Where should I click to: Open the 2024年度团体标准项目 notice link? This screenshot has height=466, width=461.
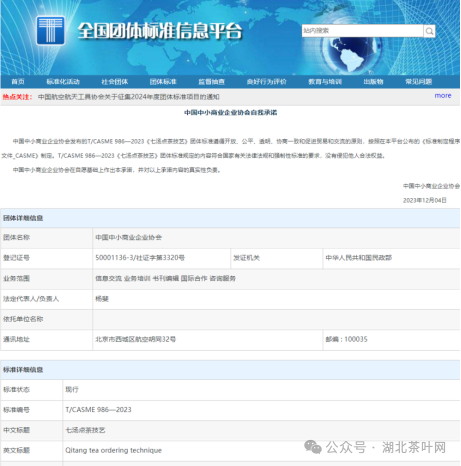coord(128,97)
